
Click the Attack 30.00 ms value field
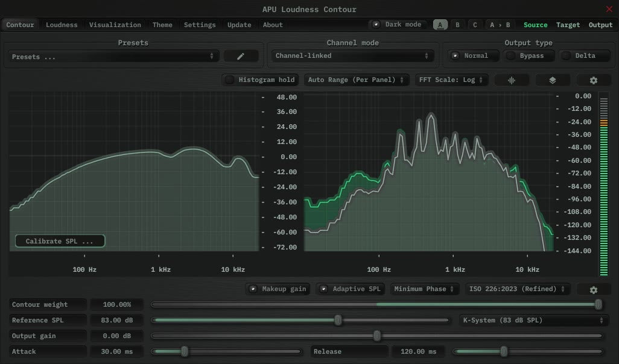[x=117, y=351]
